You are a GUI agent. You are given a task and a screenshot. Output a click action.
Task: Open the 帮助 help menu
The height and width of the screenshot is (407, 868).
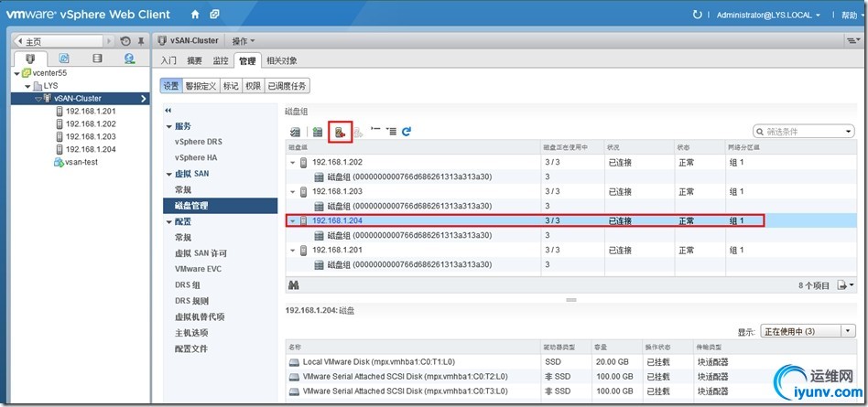(852, 16)
